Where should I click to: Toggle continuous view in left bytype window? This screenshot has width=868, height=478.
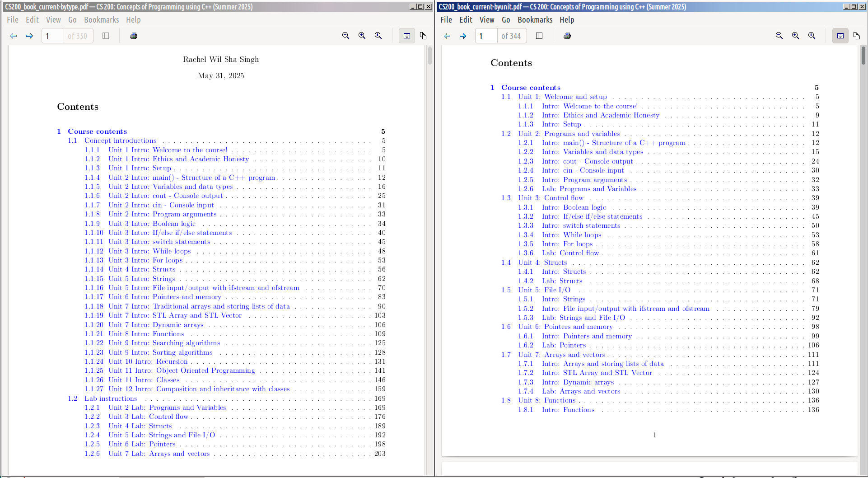[x=407, y=36]
